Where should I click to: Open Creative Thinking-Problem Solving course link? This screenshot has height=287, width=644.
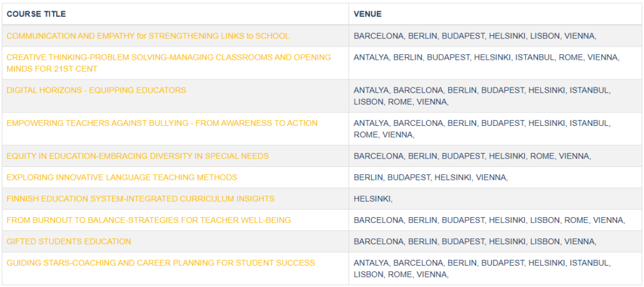coord(169,64)
